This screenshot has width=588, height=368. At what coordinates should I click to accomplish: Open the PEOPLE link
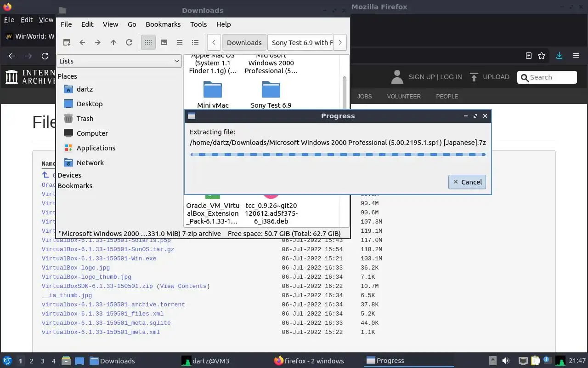click(447, 96)
